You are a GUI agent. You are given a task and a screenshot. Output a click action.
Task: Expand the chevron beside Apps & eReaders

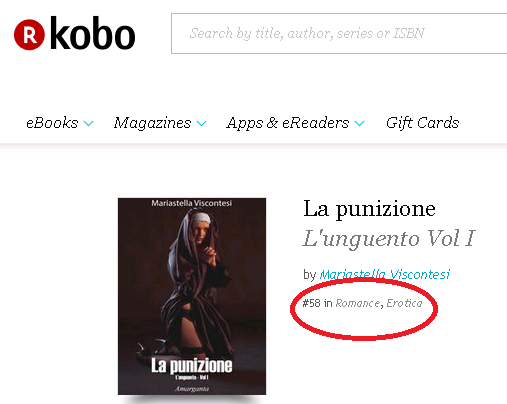tap(359, 124)
